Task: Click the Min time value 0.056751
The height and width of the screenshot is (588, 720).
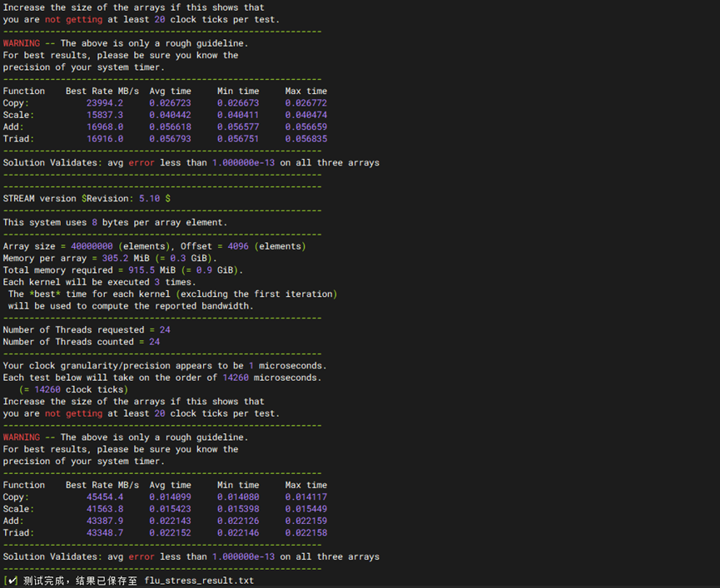Action: click(238, 139)
